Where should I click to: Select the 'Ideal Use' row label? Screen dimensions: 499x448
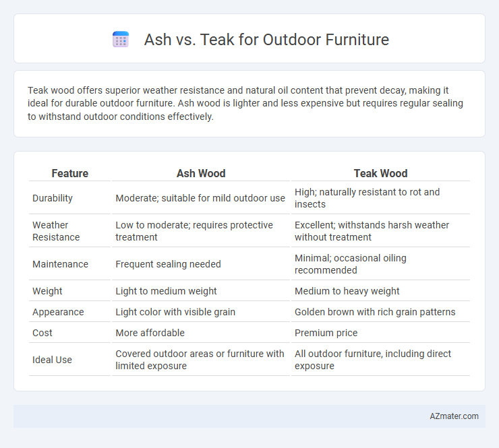(x=52, y=360)
